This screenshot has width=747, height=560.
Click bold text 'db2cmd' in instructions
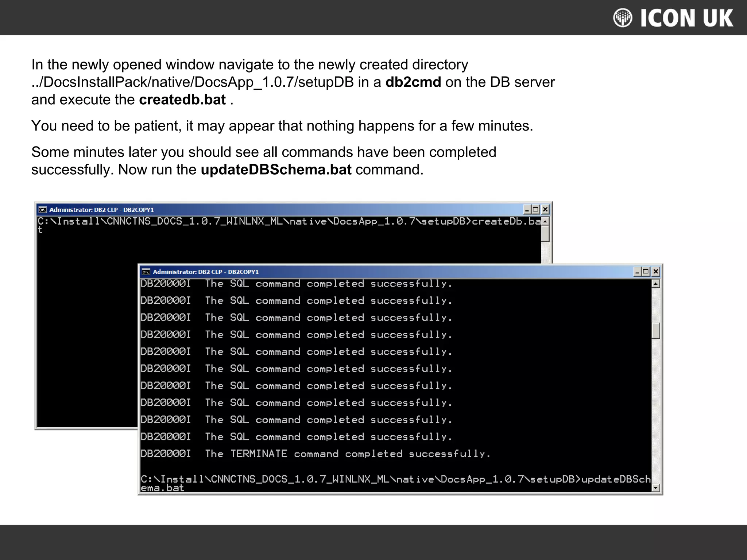pos(413,82)
